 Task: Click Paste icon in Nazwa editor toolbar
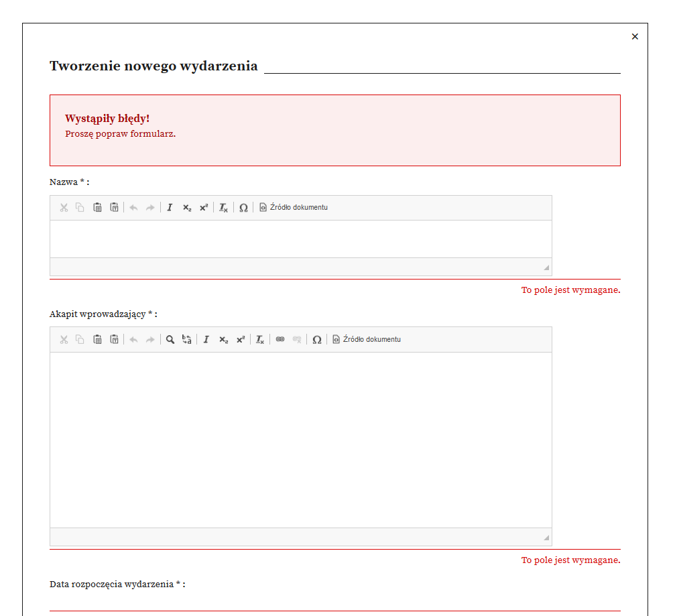click(97, 208)
